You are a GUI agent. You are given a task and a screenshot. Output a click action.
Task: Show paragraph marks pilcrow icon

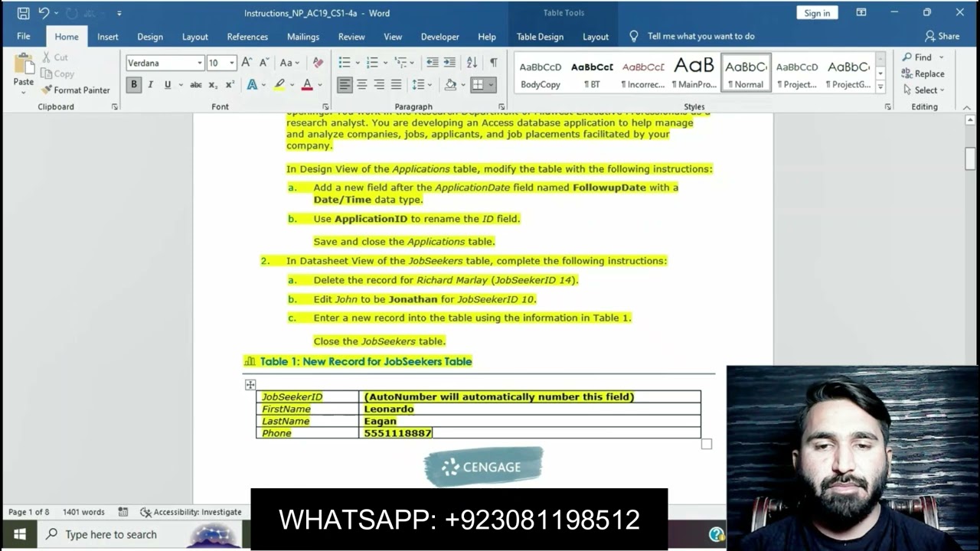click(493, 63)
